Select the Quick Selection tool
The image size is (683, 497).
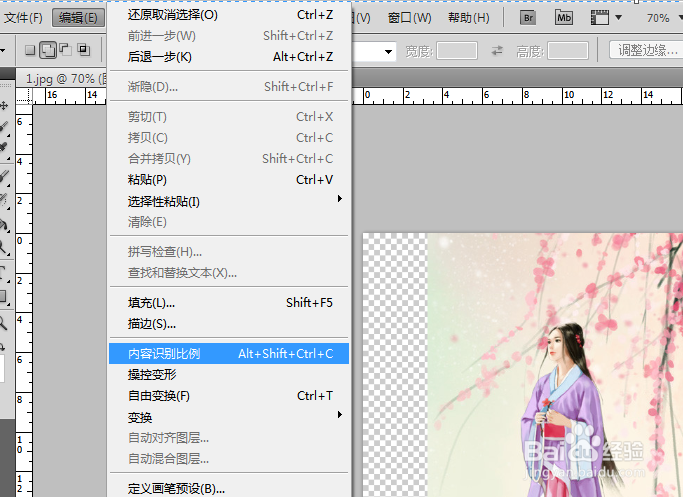pyautogui.click(x=4, y=127)
